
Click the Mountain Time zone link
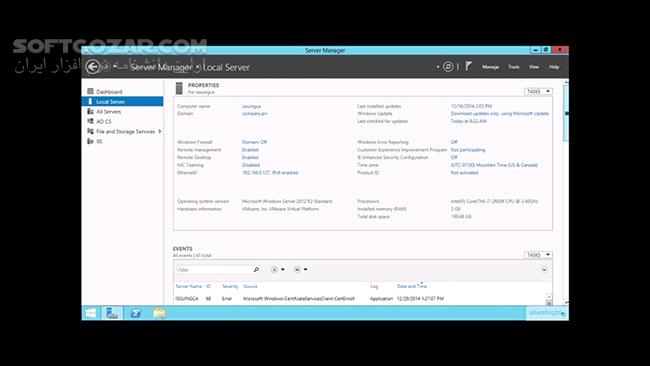pos(494,165)
